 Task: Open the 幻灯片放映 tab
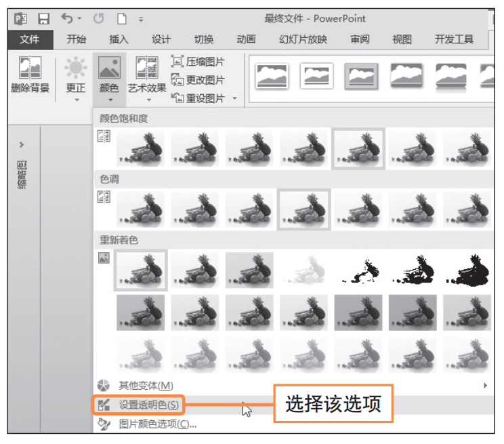point(303,39)
